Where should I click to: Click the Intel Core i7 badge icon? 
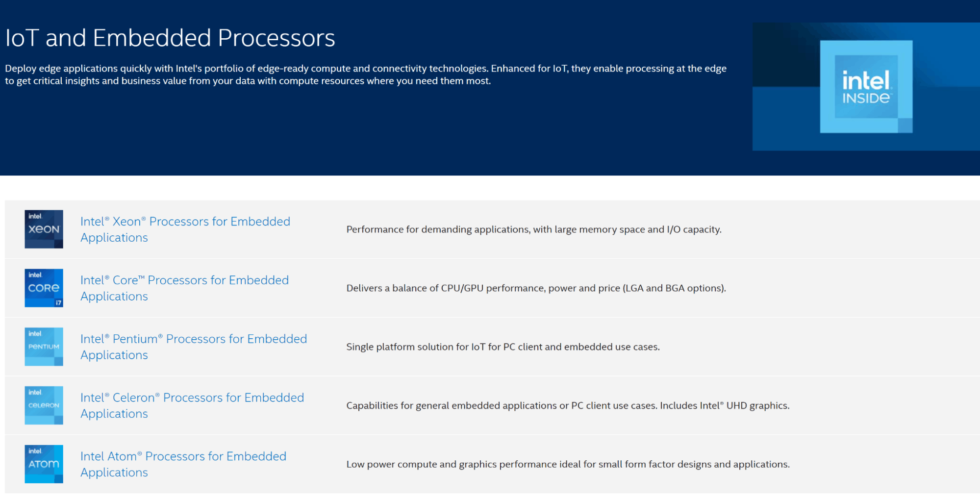point(44,288)
